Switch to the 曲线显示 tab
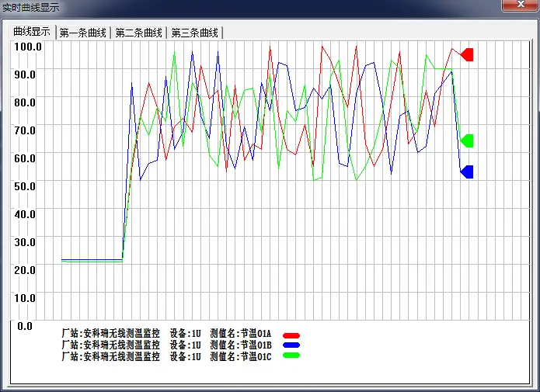 point(32,32)
